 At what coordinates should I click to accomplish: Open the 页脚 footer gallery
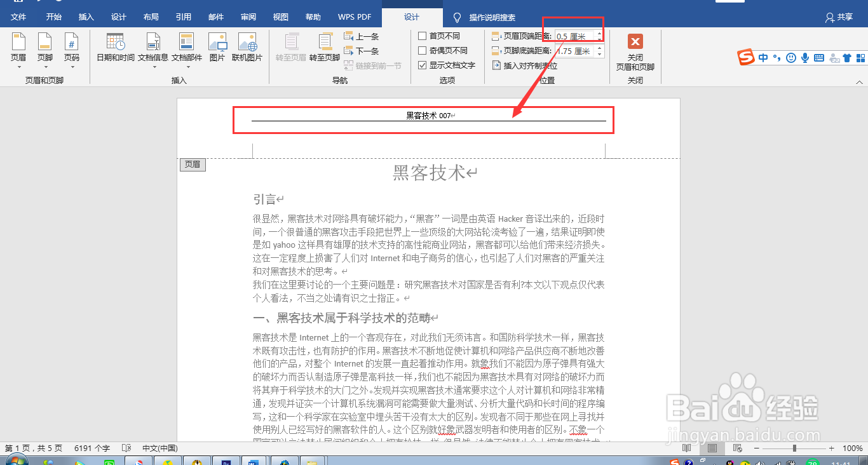[44, 50]
